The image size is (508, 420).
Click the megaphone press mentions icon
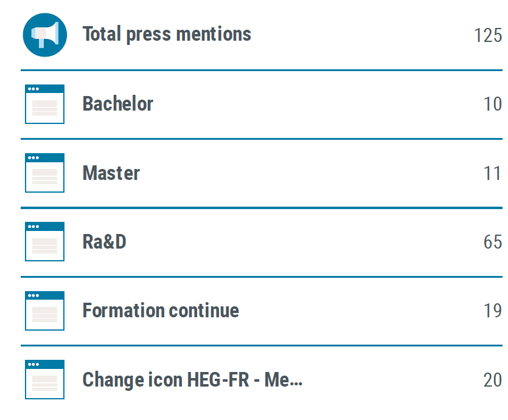coord(44,35)
